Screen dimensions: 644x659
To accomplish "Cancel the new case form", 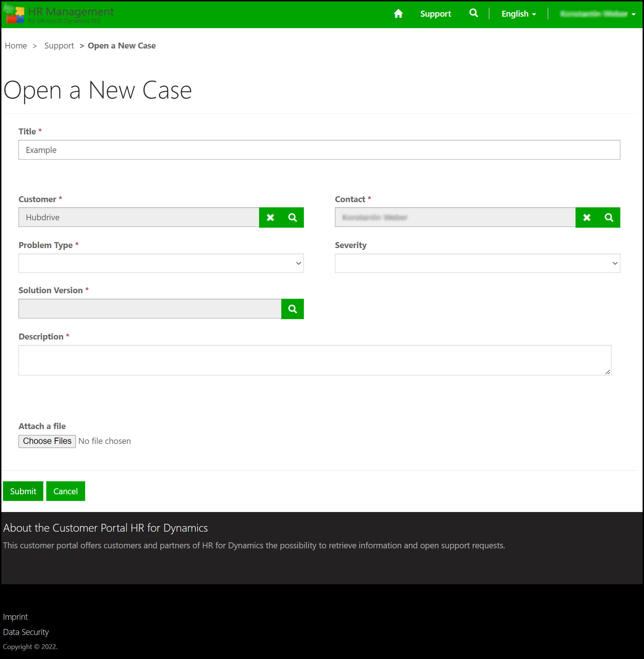I will [66, 491].
